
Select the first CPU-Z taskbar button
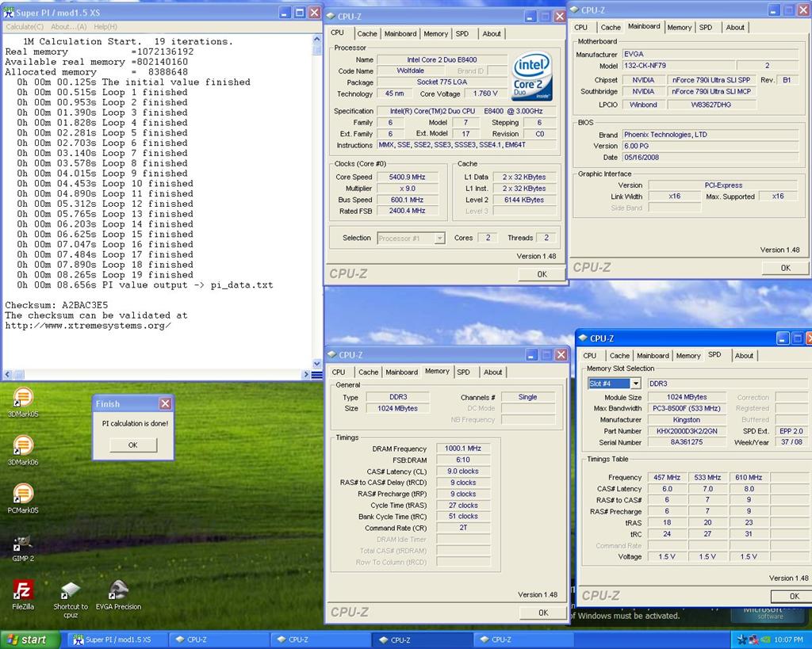coord(220,639)
